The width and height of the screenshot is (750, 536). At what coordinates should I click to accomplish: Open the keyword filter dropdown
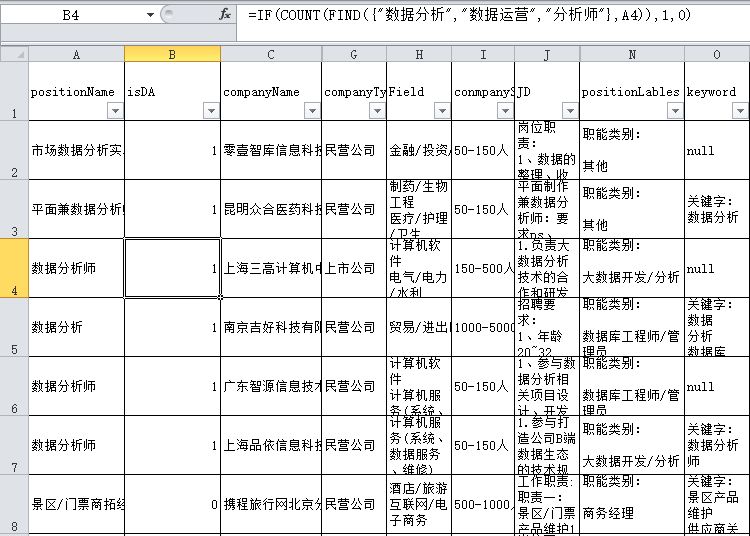(740, 111)
